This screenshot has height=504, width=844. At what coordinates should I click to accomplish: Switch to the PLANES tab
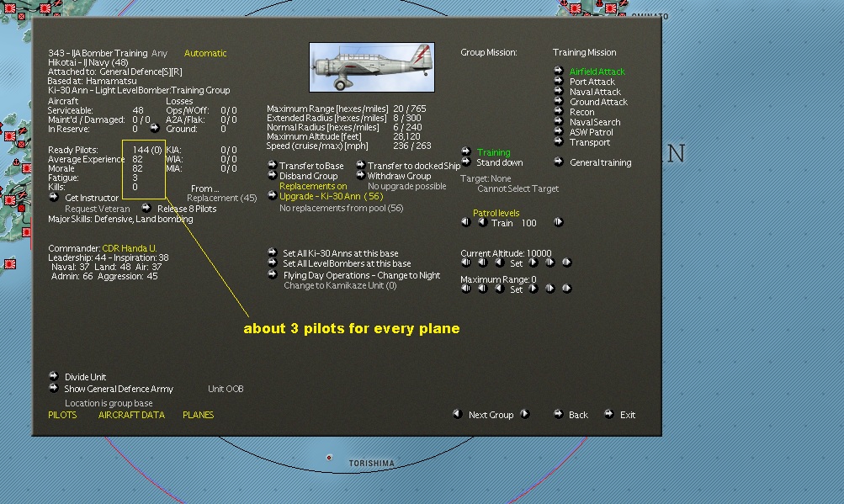(198, 415)
